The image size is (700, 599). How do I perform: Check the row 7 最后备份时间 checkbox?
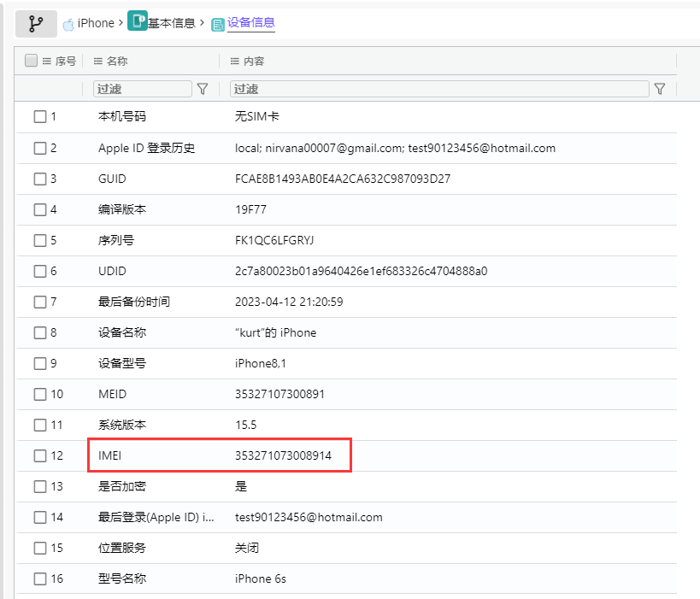pos(40,302)
